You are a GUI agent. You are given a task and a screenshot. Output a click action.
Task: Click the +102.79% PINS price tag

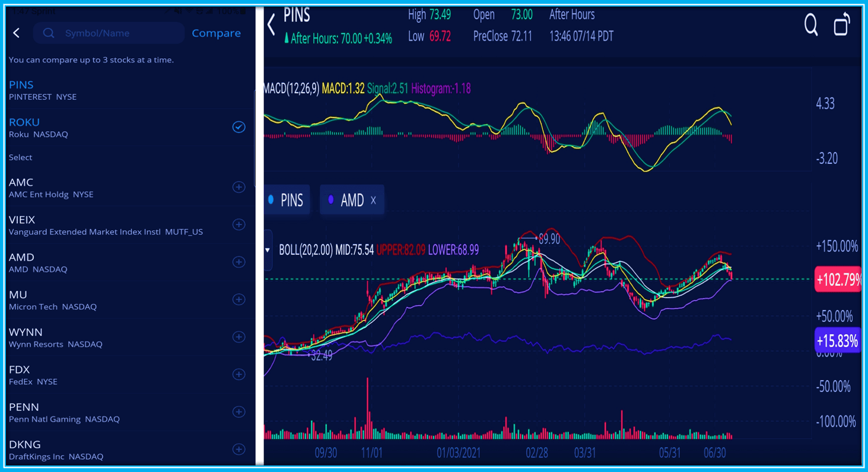tap(838, 279)
